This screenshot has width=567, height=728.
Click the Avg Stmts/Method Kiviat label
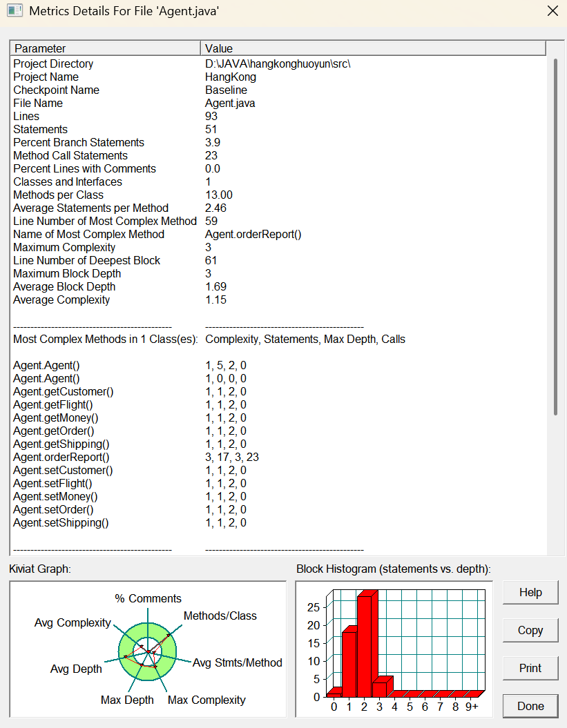pyautogui.click(x=238, y=663)
